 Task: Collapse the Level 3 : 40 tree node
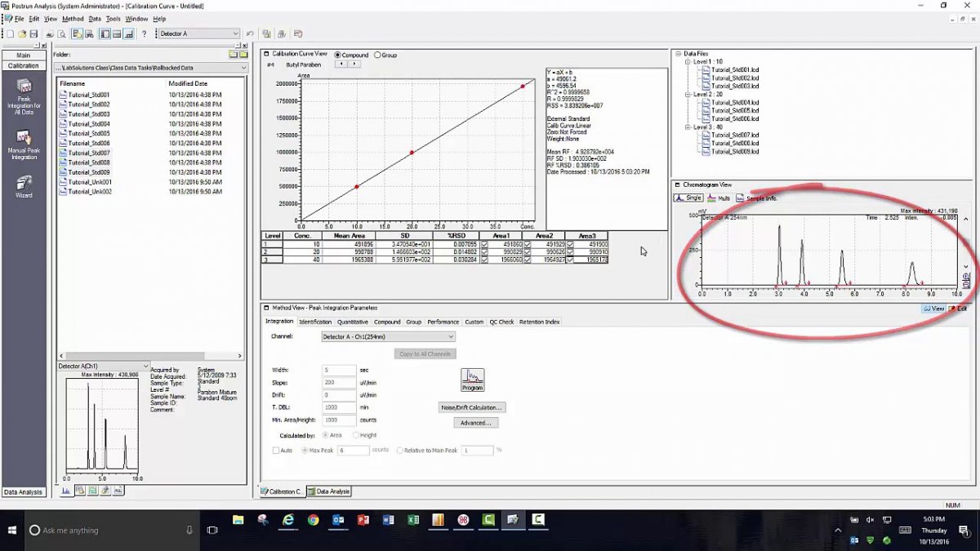(688, 127)
